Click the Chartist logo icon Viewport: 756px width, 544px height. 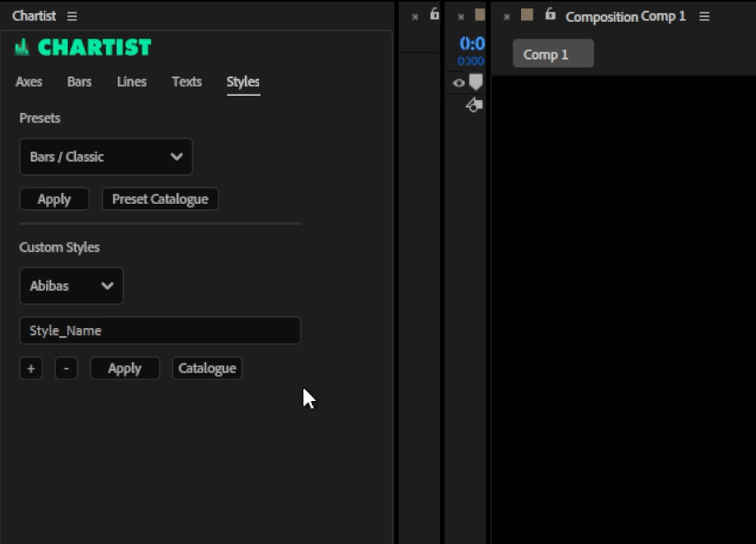[x=22, y=48]
